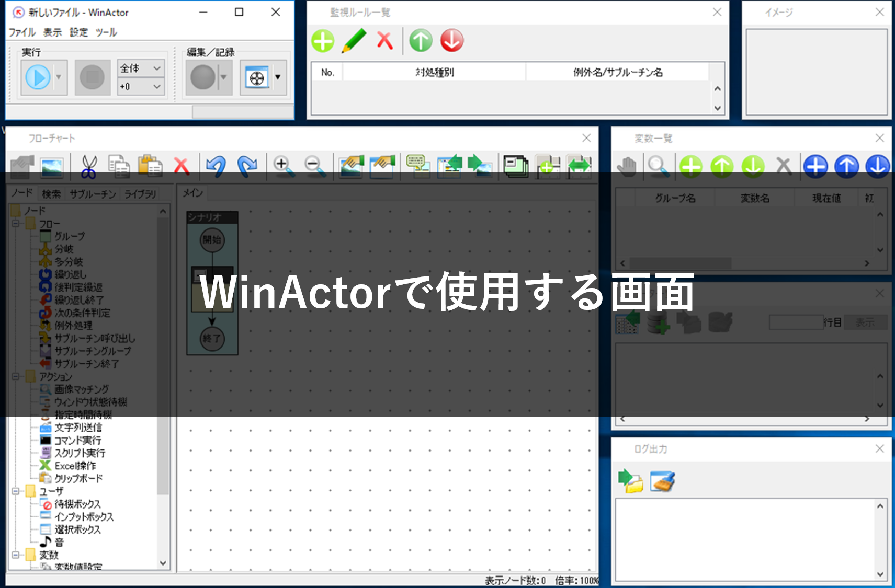Click log output scrollbar up arrow
The height and width of the screenshot is (588, 895).
click(x=880, y=506)
